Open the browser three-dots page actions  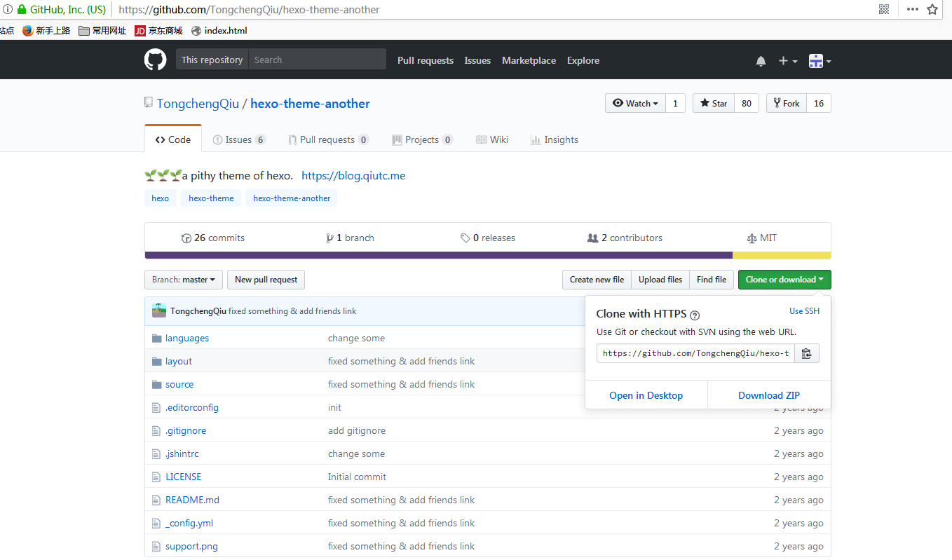[x=912, y=9]
